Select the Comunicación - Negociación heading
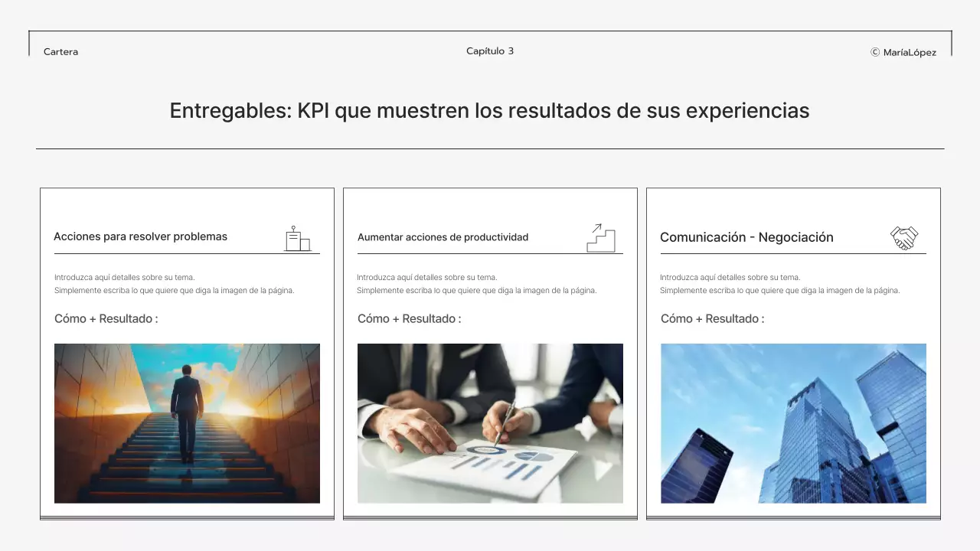This screenshot has width=980, height=551. click(747, 237)
